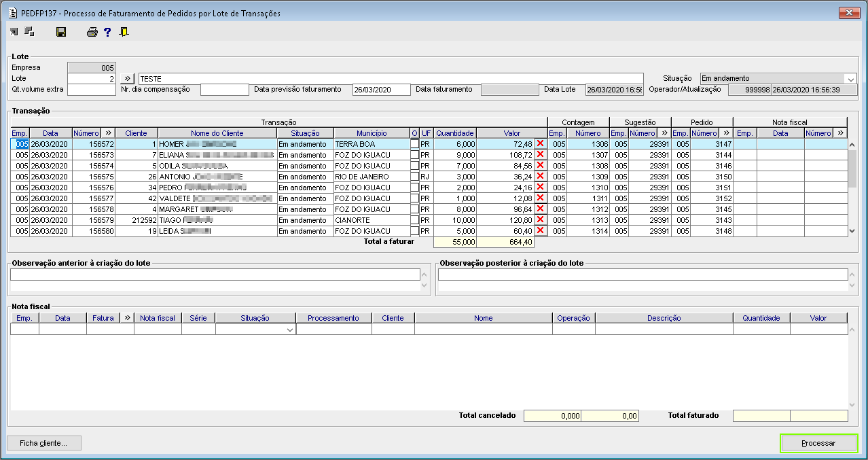Viewport: 868px width, 460px height.
Task: Click the » button in Pedido header
Action: pos(725,133)
